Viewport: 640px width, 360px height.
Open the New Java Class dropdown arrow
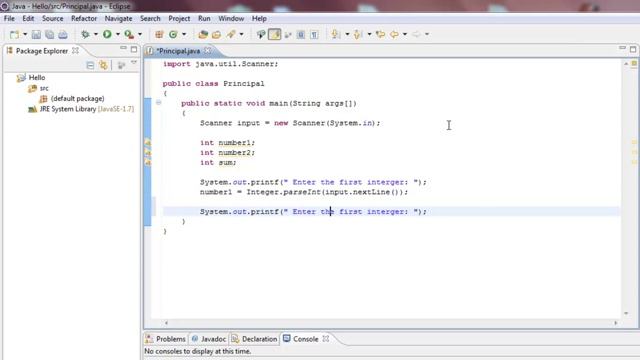pyautogui.click(x=184, y=35)
